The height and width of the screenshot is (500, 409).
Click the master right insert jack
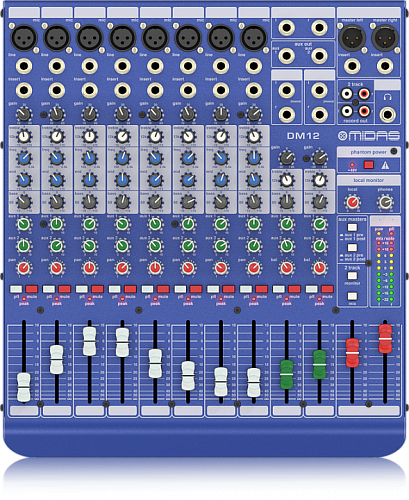pyautogui.click(x=385, y=66)
